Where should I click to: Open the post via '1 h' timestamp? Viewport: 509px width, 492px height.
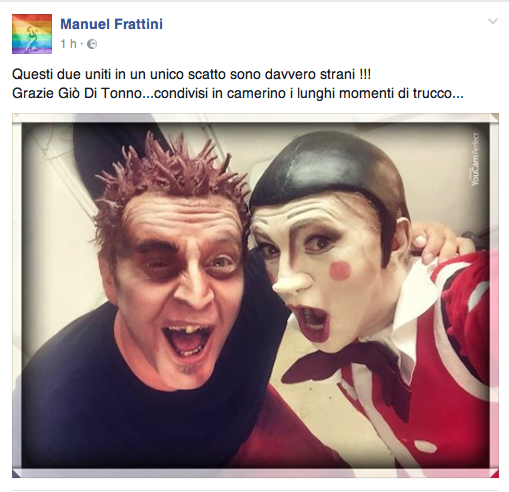click(68, 44)
